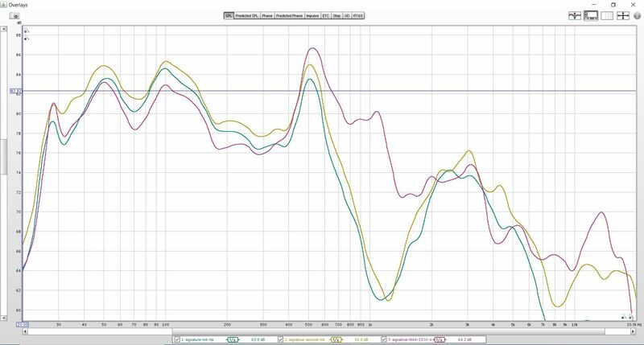Open the Step tab

pos(336,15)
